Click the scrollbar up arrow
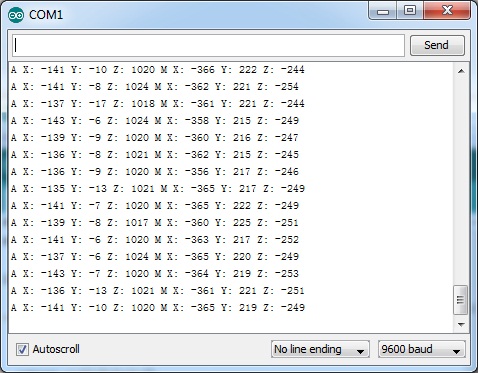478x373 pixels. point(461,71)
